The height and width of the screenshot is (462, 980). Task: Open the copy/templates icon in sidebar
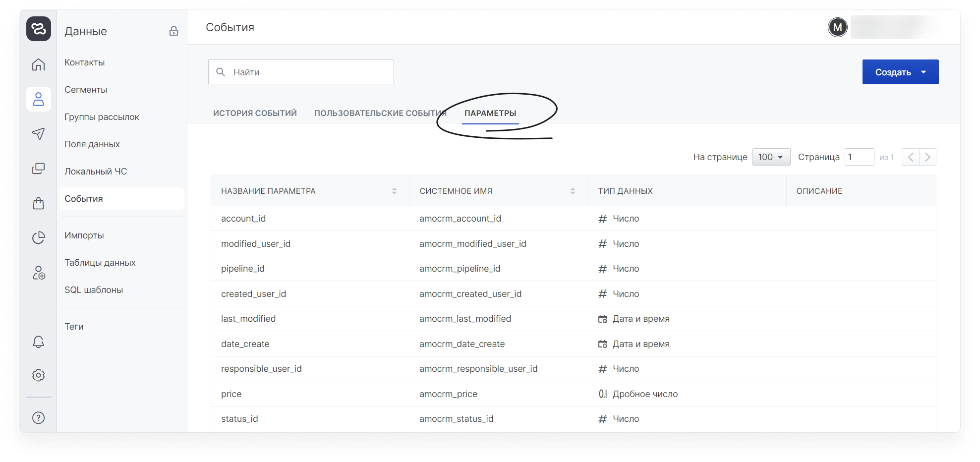click(39, 169)
